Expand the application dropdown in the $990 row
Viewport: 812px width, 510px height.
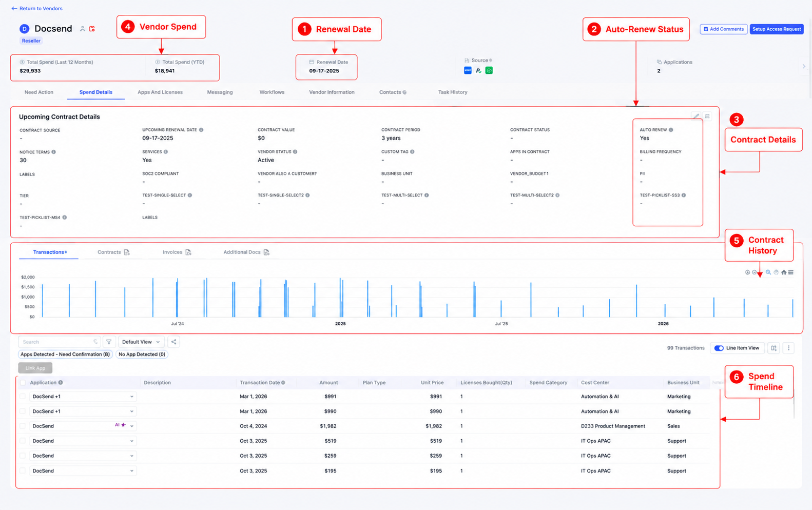pyautogui.click(x=132, y=411)
